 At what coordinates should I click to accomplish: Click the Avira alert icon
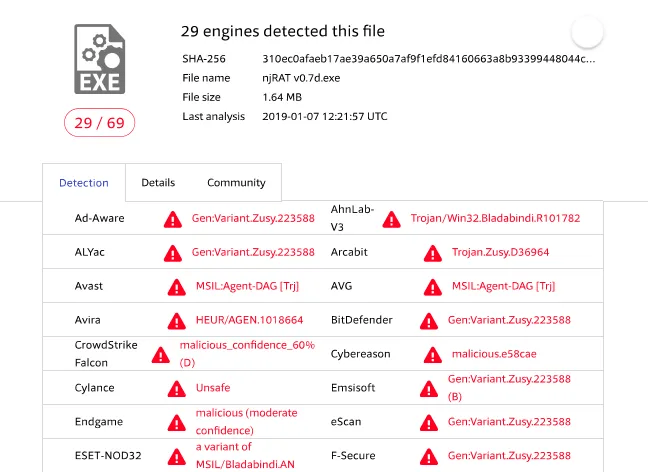point(176,321)
